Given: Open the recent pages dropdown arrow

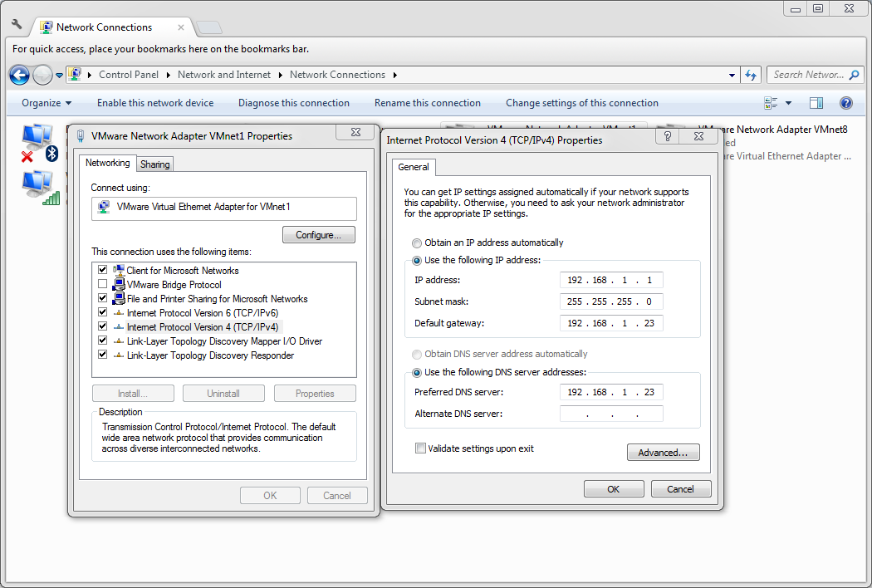Looking at the screenshot, I should (59, 76).
